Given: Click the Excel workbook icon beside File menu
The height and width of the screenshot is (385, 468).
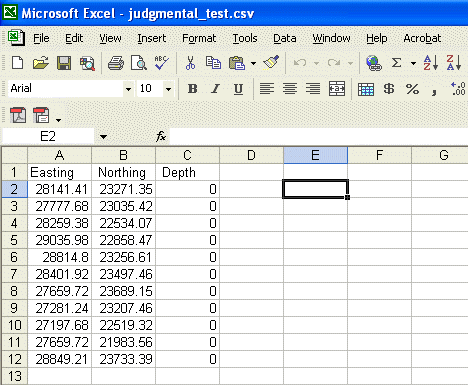Looking at the screenshot, I should point(16,38).
